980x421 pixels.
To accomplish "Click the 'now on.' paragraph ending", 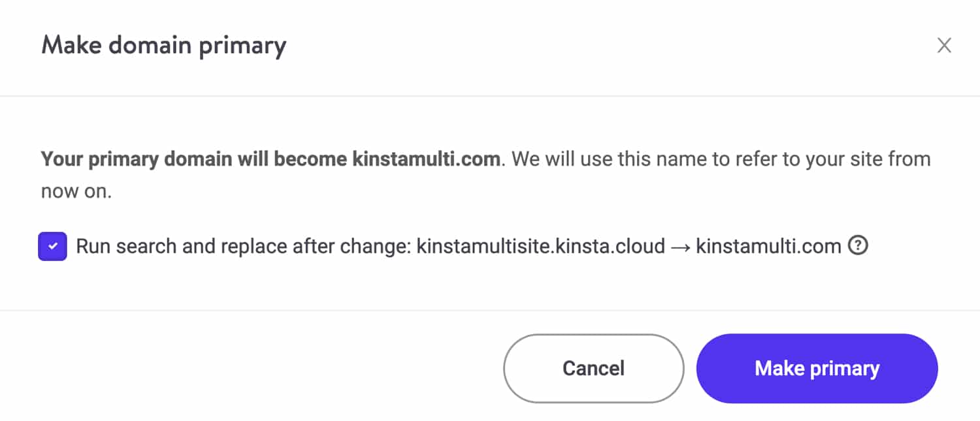I will tap(76, 192).
